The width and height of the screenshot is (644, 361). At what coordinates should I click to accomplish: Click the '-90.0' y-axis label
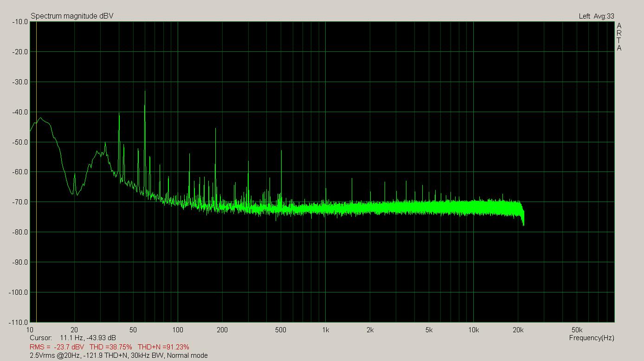point(19,262)
